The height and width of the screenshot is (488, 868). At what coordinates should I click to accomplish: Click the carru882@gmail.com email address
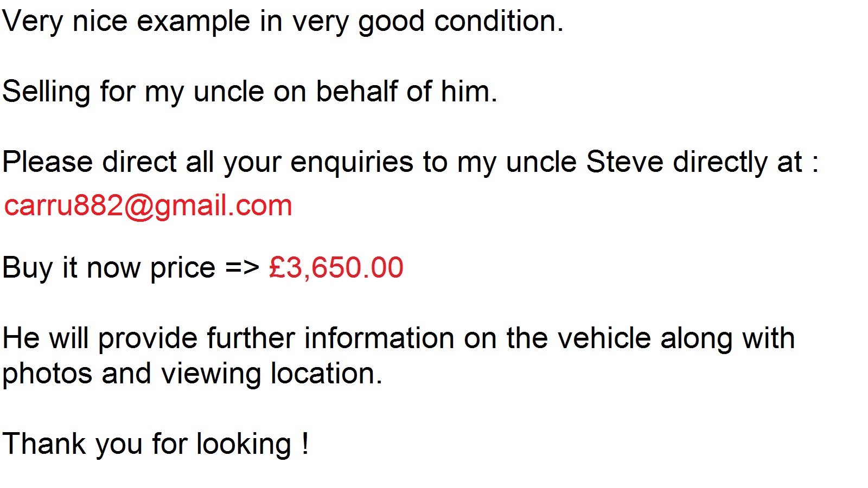click(x=148, y=207)
